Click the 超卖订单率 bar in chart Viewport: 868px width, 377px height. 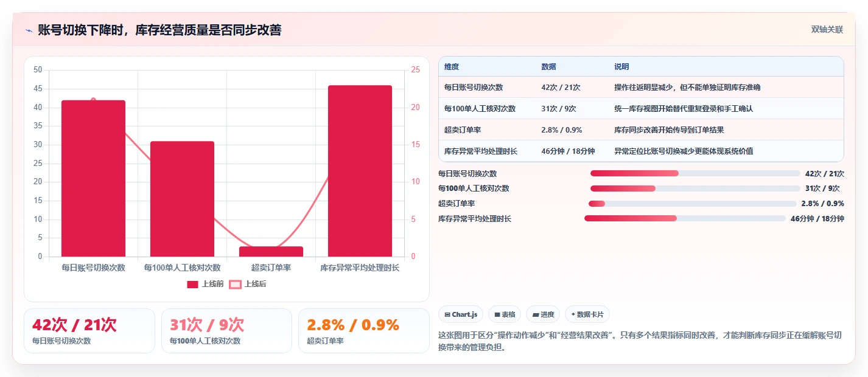coord(271,251)
